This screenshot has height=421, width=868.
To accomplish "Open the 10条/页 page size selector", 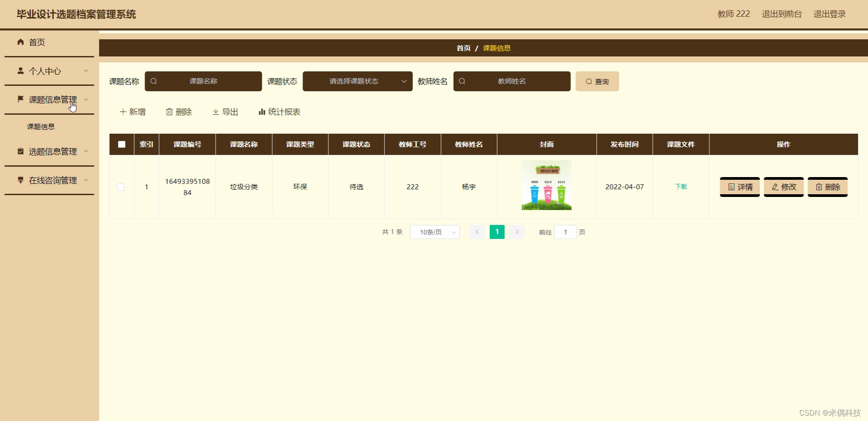I will [434, 232].
